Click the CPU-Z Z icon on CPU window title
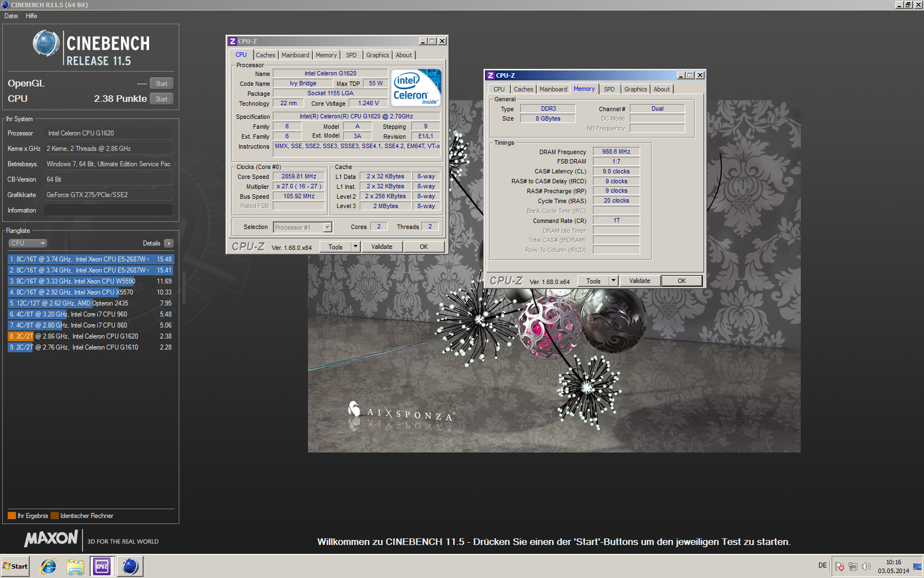This screenshot has height=578, width=924. [x=233, y=41]
